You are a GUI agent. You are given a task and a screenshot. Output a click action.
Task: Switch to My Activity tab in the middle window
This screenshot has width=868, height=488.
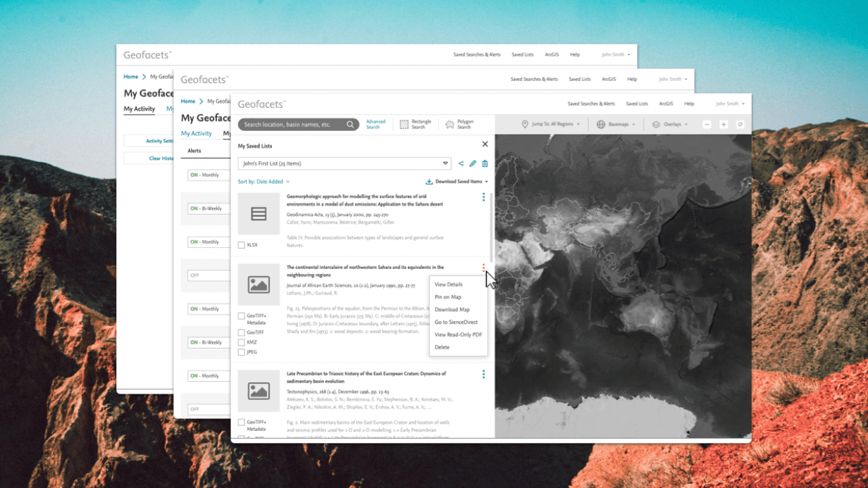tap(197, 134)
